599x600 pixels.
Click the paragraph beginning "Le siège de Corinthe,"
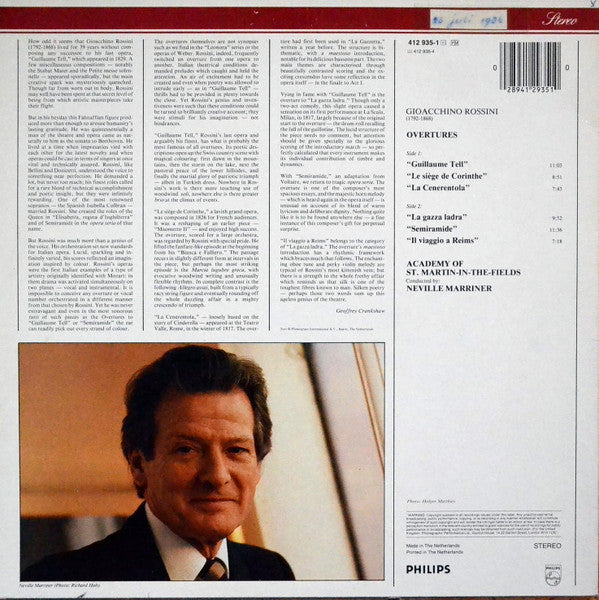(206, 258)
